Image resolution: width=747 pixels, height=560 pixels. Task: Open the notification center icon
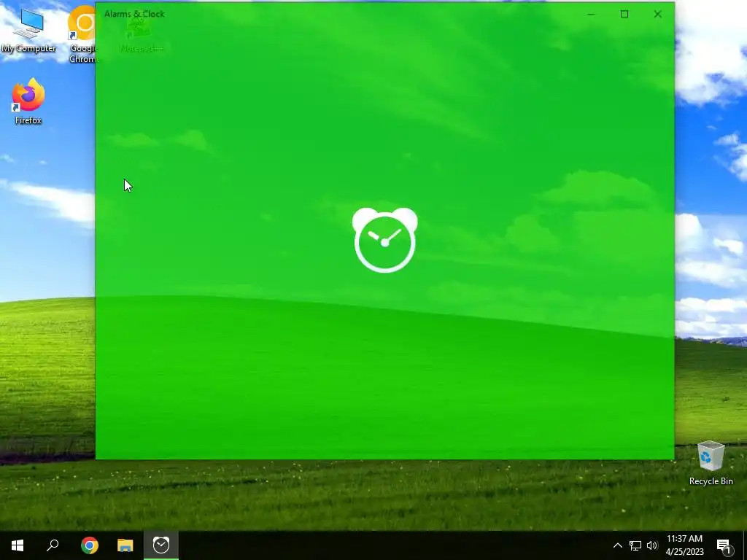[x=724, y=546]
